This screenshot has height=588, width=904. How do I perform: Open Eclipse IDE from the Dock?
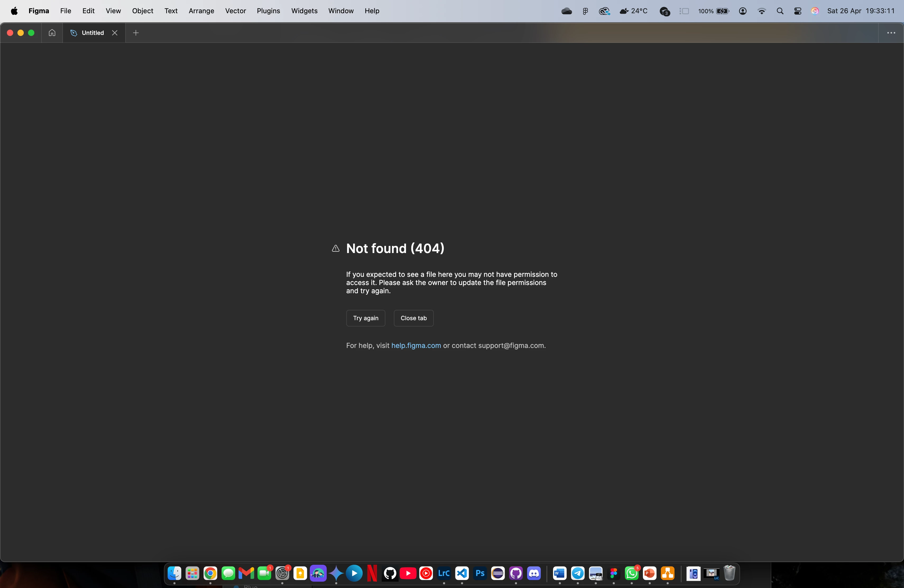click(498, 573)
